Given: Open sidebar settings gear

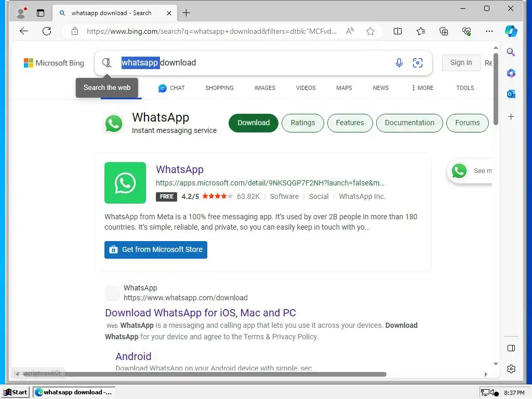Looking at the screenshot, I should [x=511, y=369].
